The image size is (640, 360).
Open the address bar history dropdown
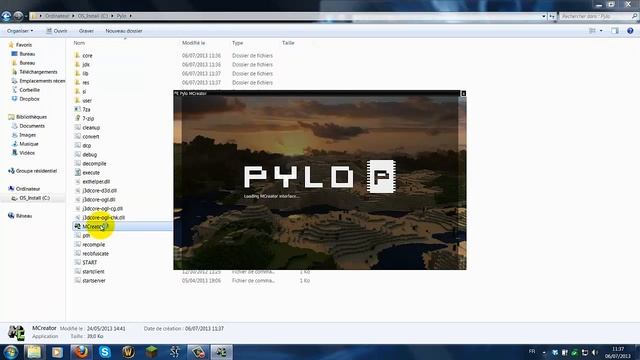click(x=544, y=16)
